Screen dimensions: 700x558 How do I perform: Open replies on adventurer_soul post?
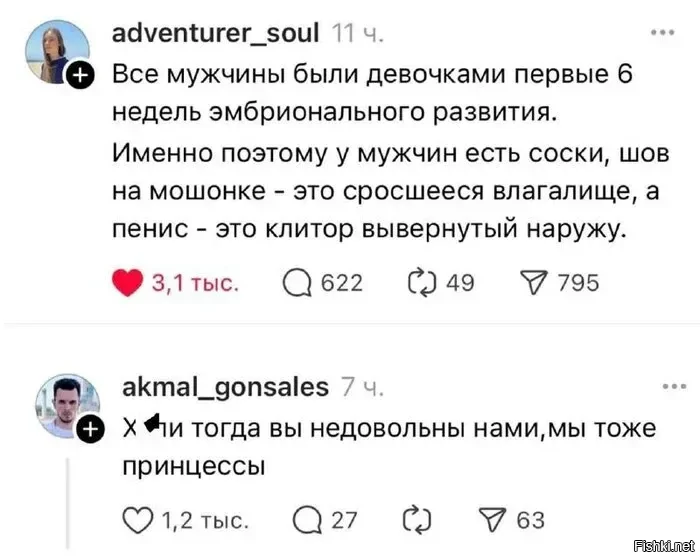[297, 283]
